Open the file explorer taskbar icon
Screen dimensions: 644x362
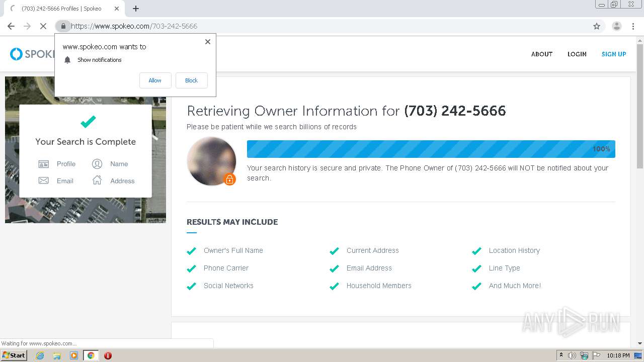click(57, 355)
